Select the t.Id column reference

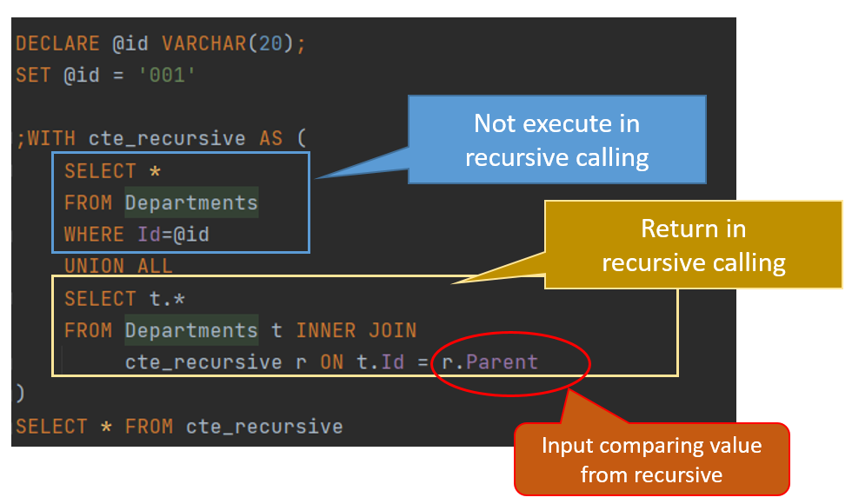[x=379, y=361]
